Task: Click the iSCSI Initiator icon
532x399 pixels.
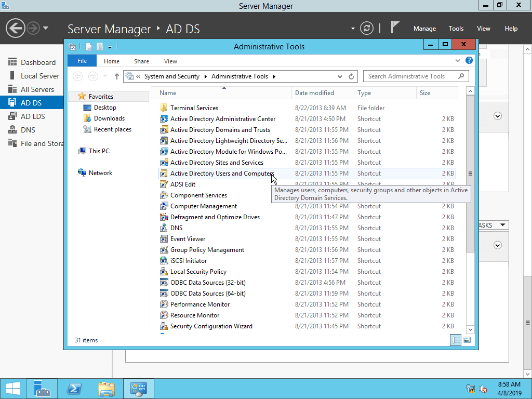Action: coord(164,261)
